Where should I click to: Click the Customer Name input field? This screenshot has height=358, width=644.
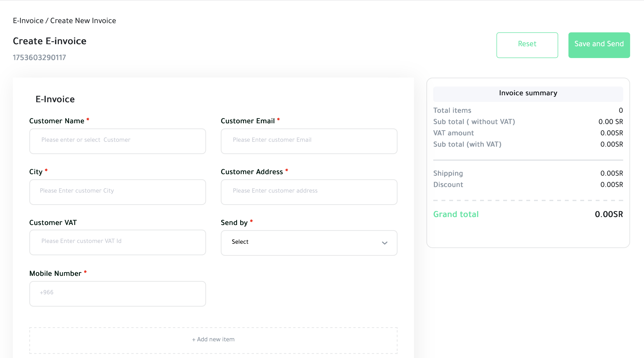[117, 141]
